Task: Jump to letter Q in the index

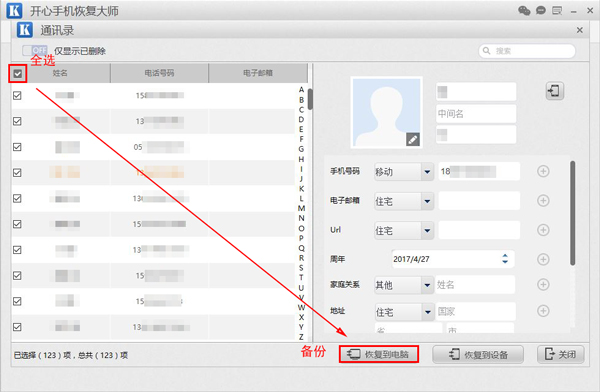Action: [302, 248]
